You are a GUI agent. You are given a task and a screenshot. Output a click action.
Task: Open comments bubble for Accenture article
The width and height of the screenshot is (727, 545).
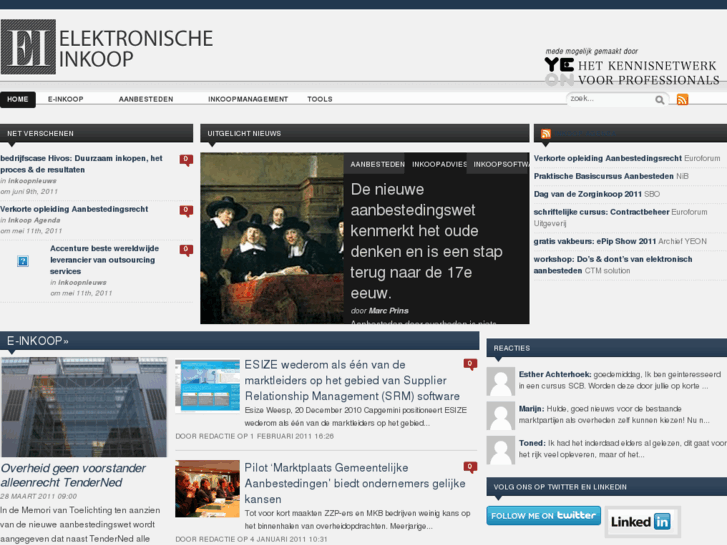[186, 250]
